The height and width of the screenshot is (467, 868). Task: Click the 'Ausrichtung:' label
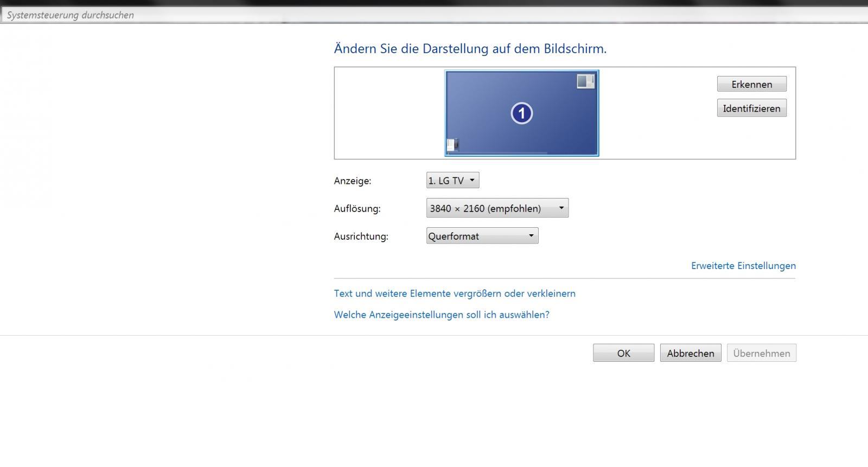pos(361,236)
